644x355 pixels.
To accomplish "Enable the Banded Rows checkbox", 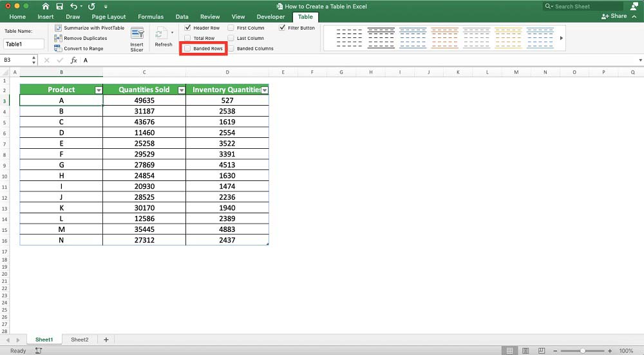I will coord(187,48).
